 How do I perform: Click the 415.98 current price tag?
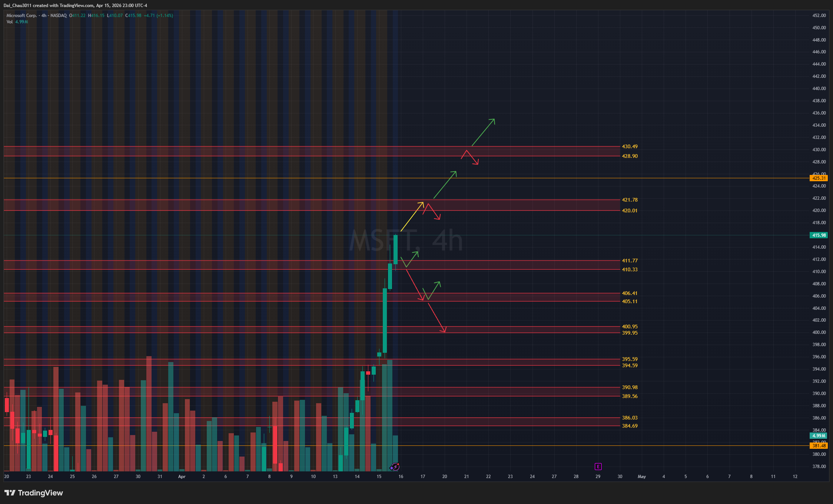point(819,235)
